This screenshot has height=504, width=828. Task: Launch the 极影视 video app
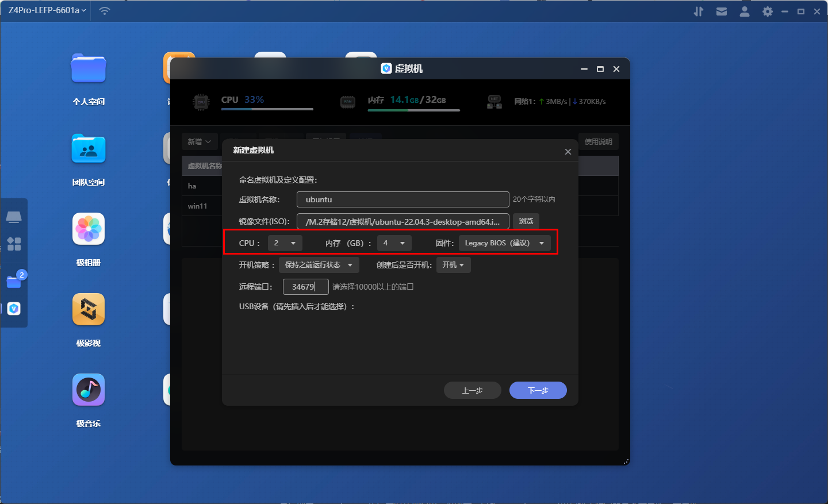[x=89, y=310]
